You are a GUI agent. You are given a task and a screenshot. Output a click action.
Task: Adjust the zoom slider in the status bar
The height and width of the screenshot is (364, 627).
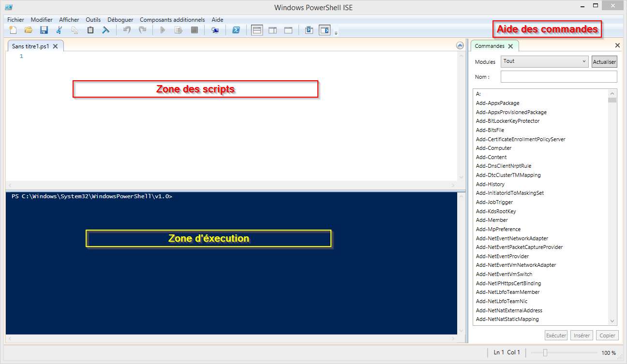pos(545,352)
